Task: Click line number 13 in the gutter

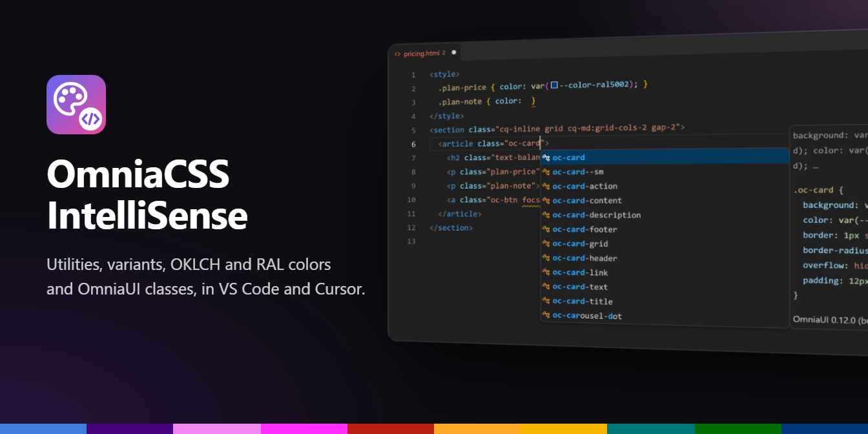Action: (411, 242)
